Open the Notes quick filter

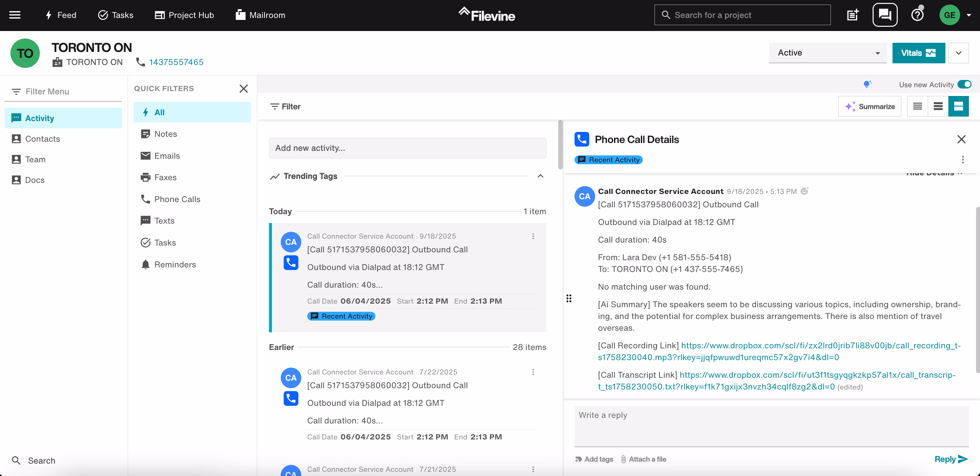pyautogui.click(x=165, y=134)
